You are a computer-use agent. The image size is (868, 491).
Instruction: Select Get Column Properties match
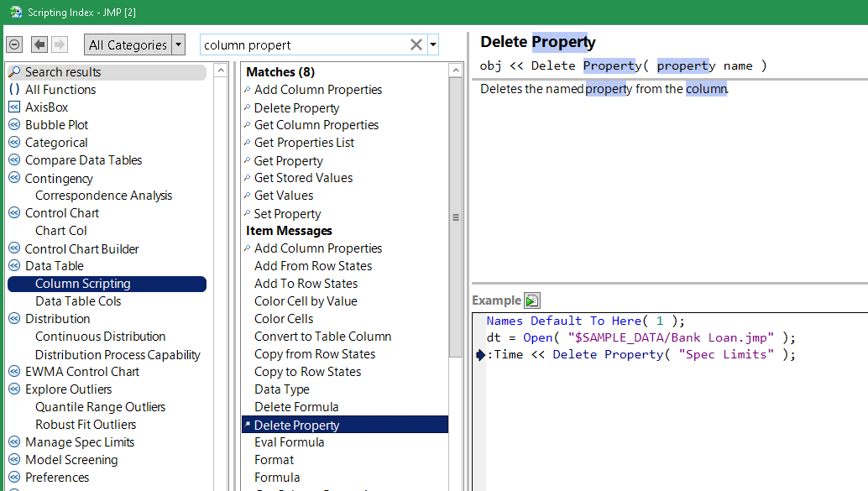316,125
